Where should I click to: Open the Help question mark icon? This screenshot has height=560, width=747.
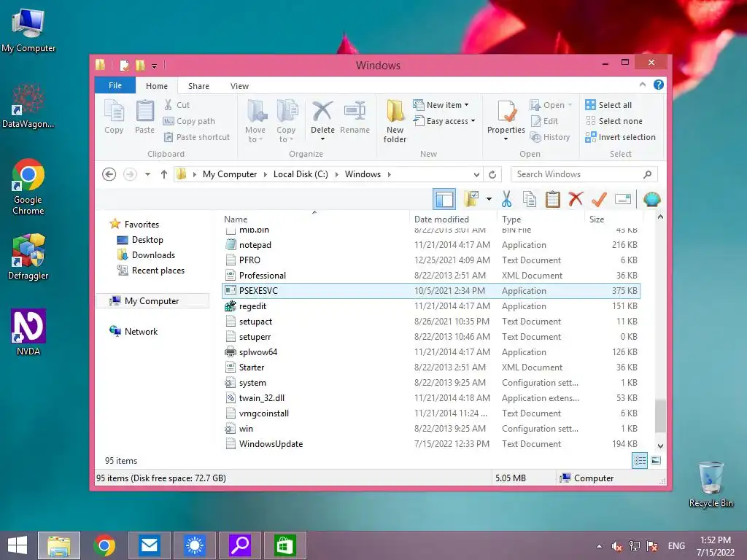pyautogui.click(x=659, y=85)
